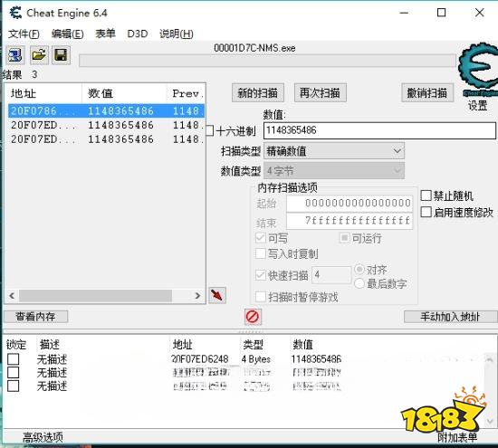Open the process list computer icon
This screenshot has height=448, width=498.
tap(14, 55)
